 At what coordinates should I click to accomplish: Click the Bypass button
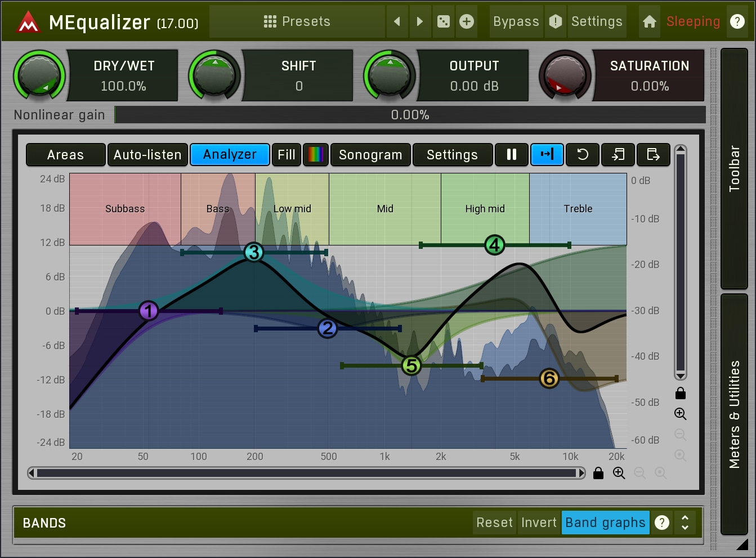point(516,21)
